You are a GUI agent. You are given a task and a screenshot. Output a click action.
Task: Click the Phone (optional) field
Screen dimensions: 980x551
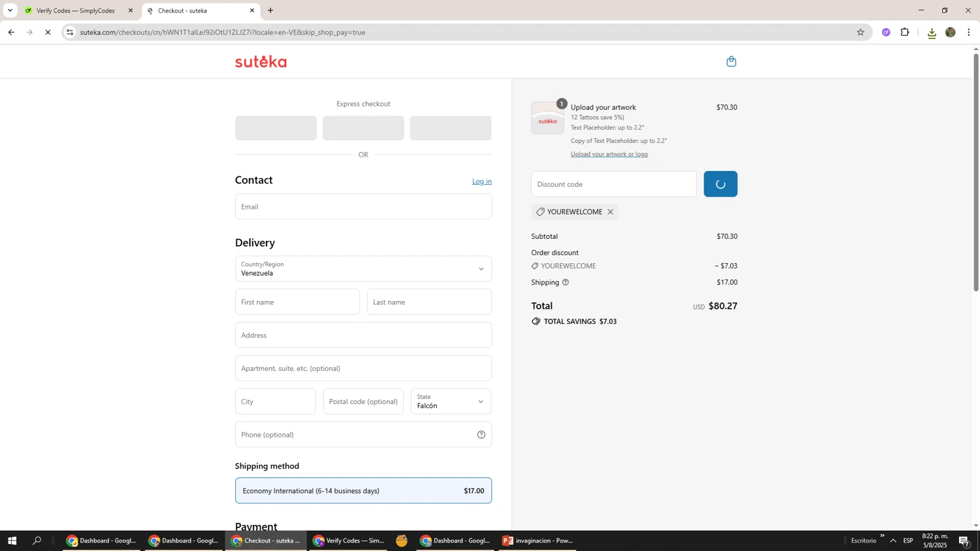(x=363, y=435)
